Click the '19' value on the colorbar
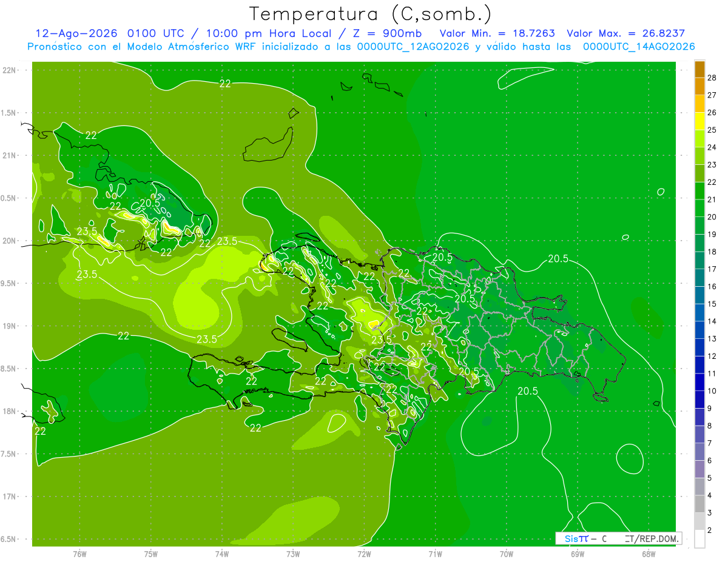728x562 pixels. [x=712, y=235]
